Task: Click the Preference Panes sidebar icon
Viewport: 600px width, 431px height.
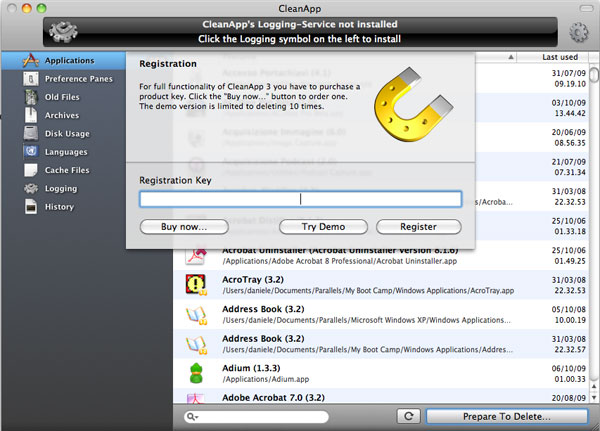Action: pos(31,79)
